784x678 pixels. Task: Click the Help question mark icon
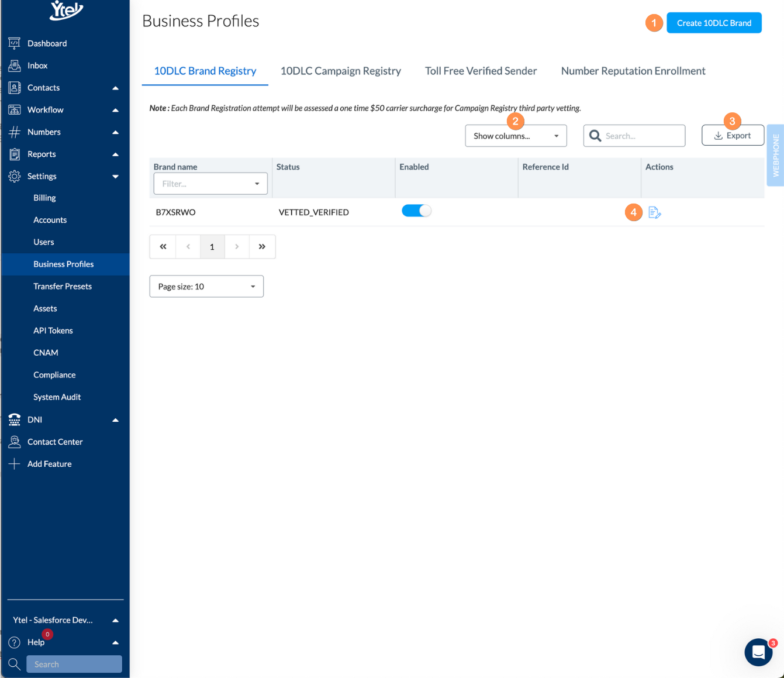15,642
